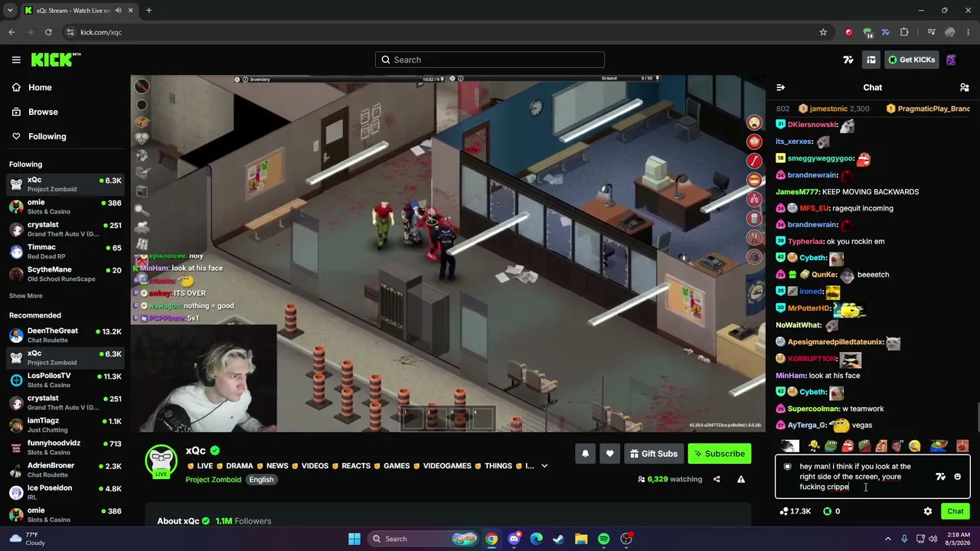
Task: Open the weather widget on taskbar
Action: point(28,539)
